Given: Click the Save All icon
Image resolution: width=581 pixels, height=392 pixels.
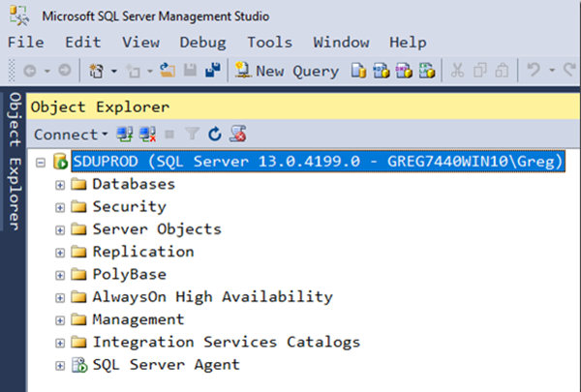Looking at the screenshot, I should tap(213, 70).
